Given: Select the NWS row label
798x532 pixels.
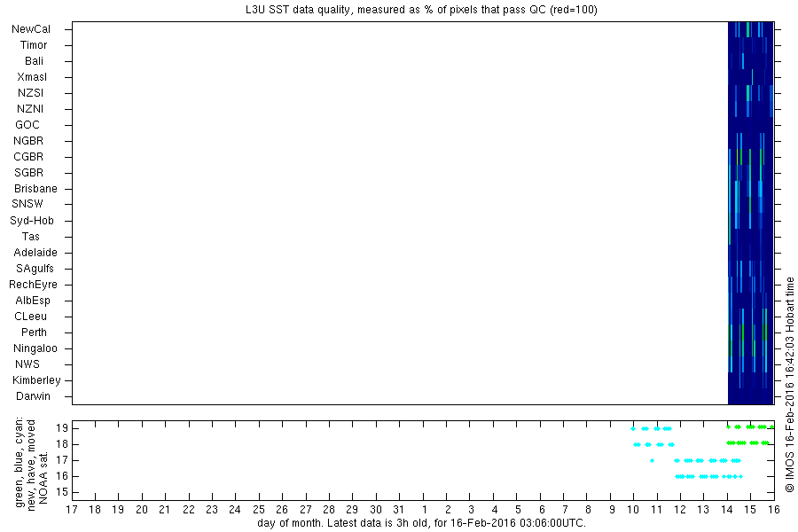Looking at the screenshot, I should pyautogui.click(x=27, y=364).
